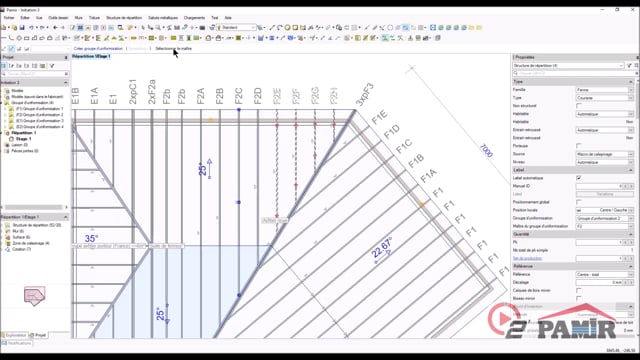
Task: Select the pencil edit tool icon
Action: [73, 28]
